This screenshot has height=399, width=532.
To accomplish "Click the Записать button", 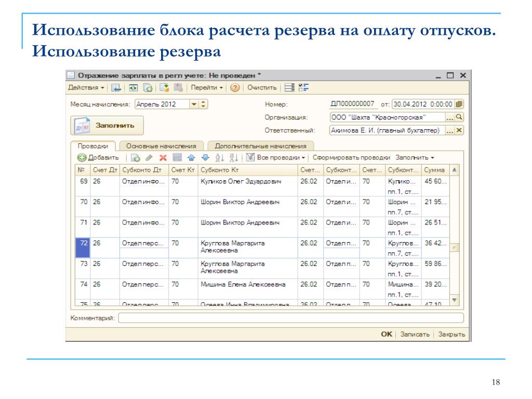I will click(x=415, y=334).
